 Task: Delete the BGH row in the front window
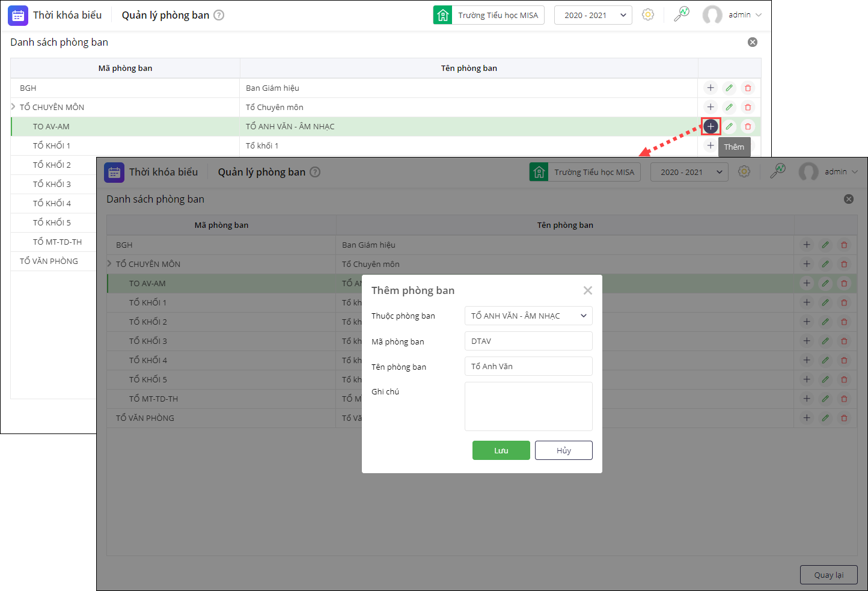point(844,245)
